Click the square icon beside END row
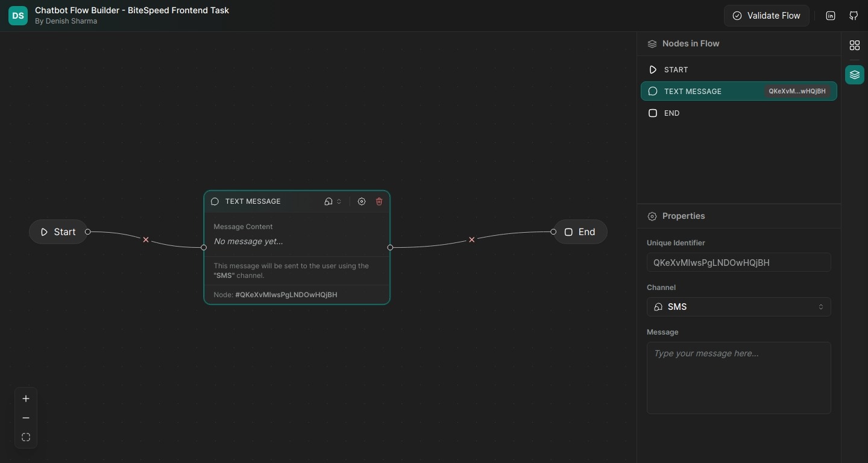The height and width of the screenshot is (463, 868). coord(653,113)
